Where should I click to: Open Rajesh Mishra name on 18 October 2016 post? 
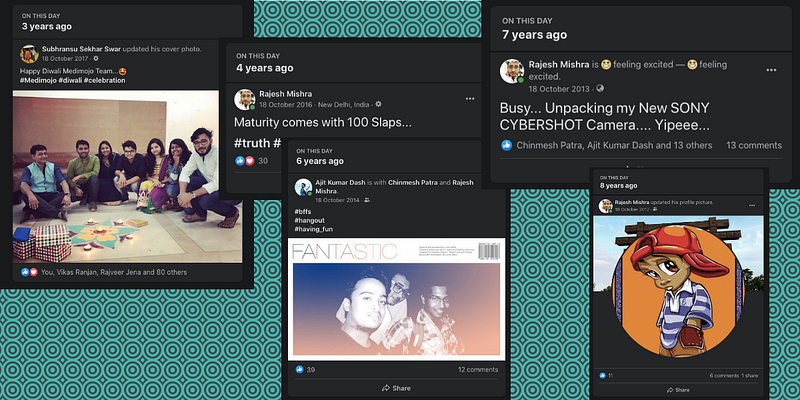tap(285, 94)
